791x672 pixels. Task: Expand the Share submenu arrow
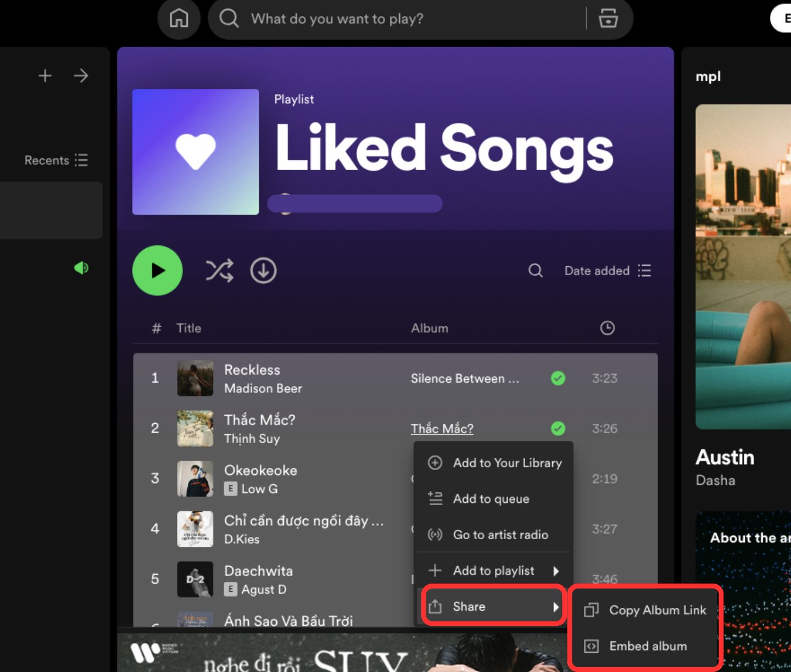(556, 607)
